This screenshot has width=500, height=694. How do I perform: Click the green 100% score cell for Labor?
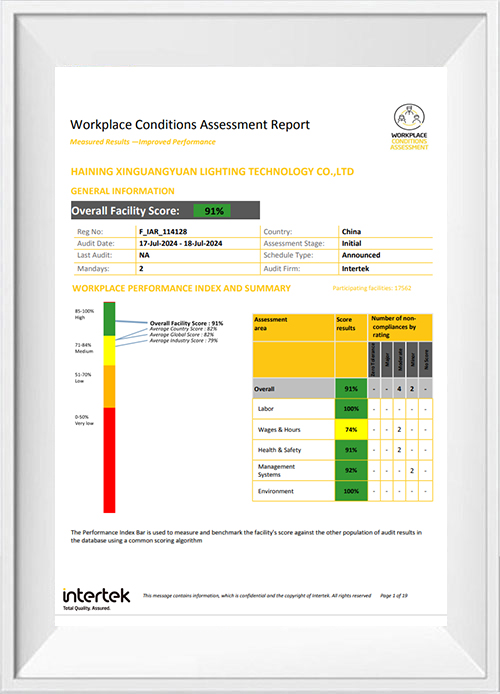coord(351,409)
